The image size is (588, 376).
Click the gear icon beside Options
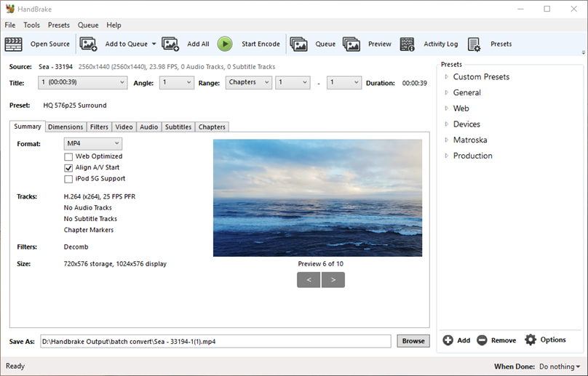[x=531, y=340]
